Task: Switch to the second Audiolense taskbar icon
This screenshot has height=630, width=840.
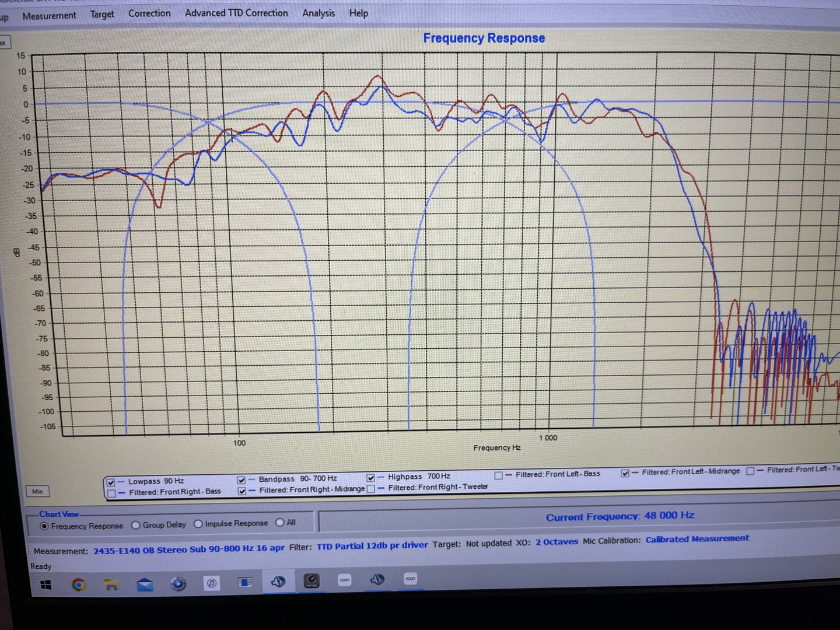Action: 377,579
